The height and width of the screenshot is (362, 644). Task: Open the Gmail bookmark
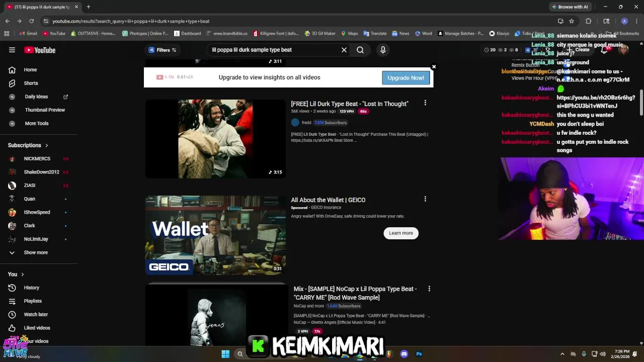[28, 34]
